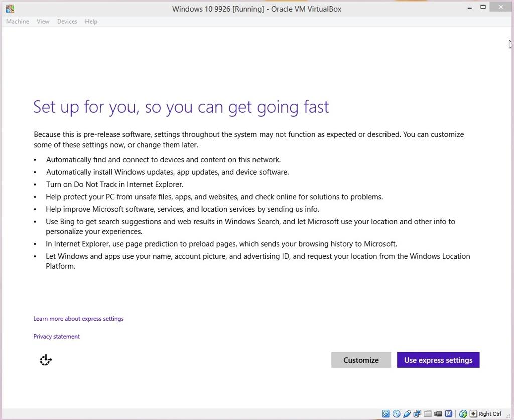
Task: Click 'Help protect your PC' bullet text
Action: tap(214, 197)
